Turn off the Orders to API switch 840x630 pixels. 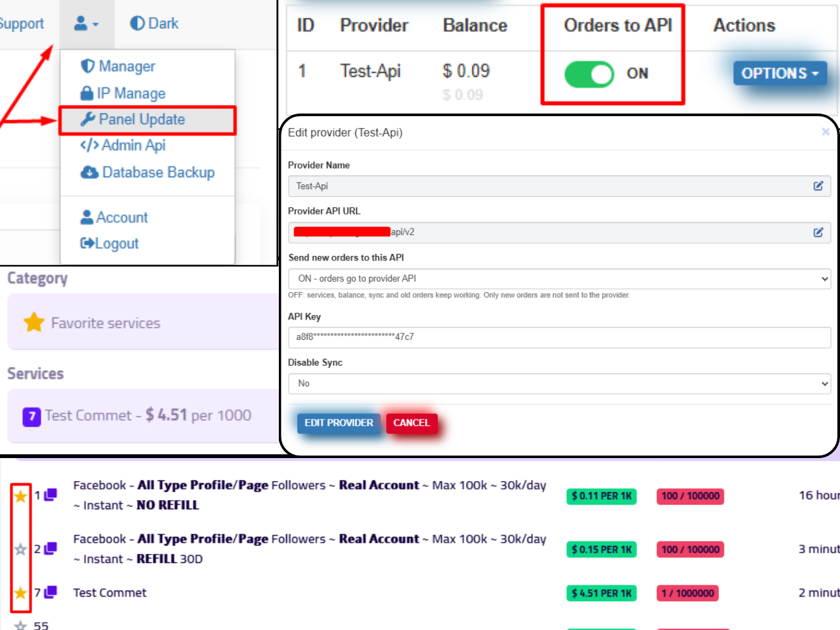[x=589, y=74]
